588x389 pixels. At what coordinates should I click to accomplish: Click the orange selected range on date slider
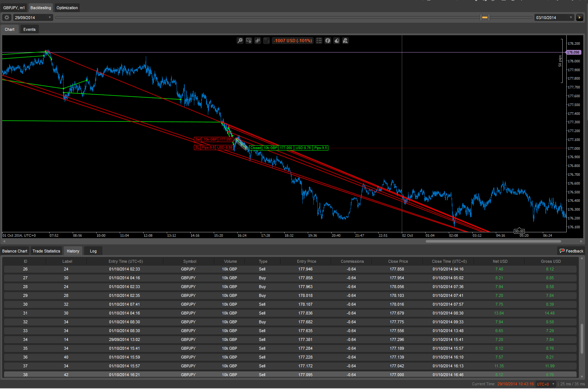pos(485,17)
